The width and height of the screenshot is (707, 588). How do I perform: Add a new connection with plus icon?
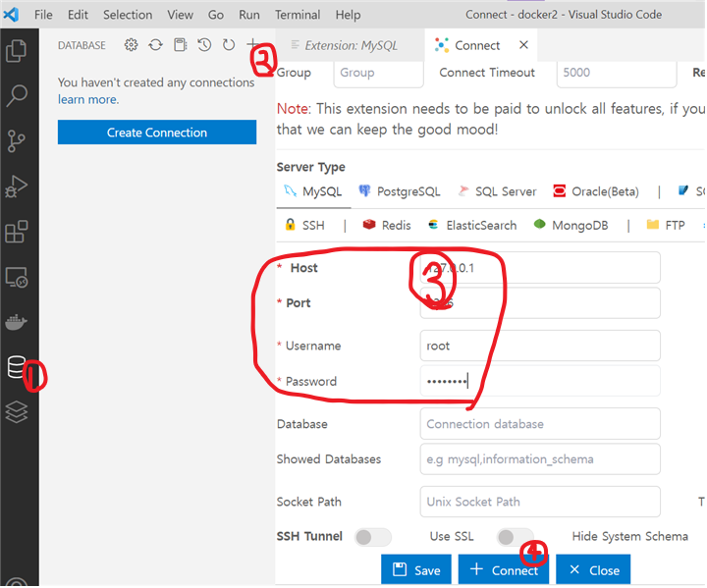click(253, 44)
